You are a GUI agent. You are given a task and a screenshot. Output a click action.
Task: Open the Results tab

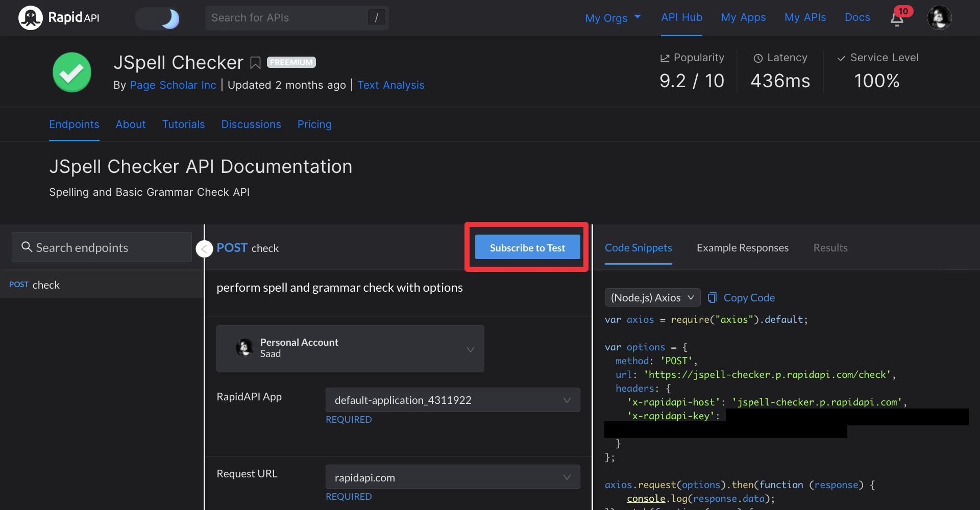click(x=830, y=248)
